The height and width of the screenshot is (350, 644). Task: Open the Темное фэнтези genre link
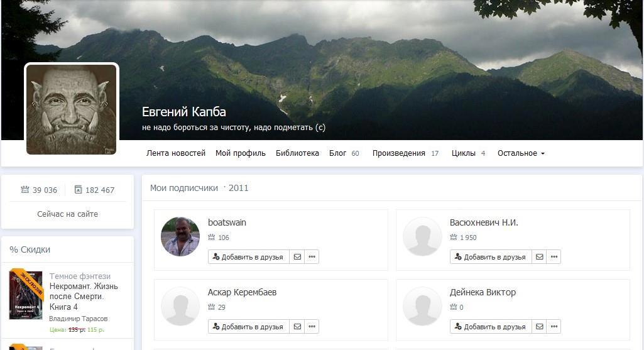[x=80, y=276]
